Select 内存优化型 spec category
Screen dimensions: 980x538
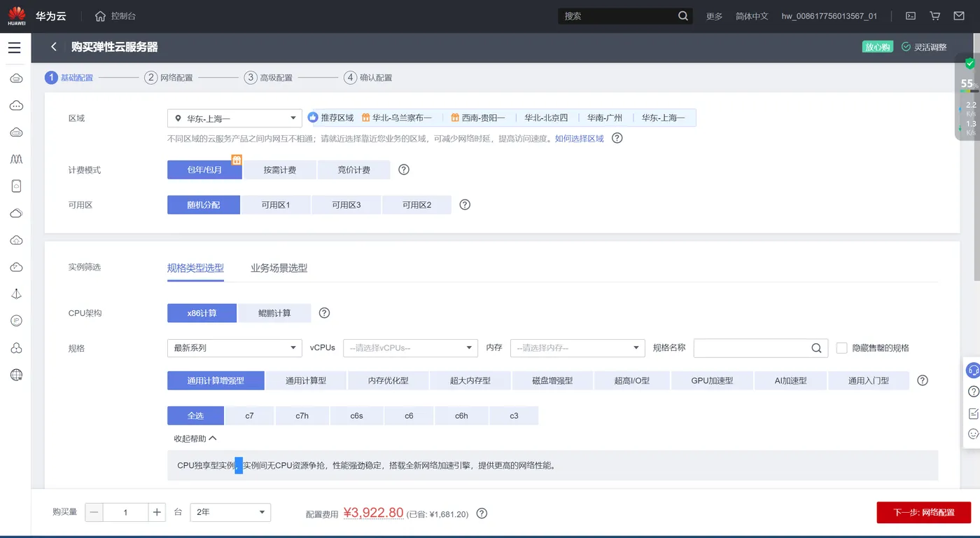[388, 380]
